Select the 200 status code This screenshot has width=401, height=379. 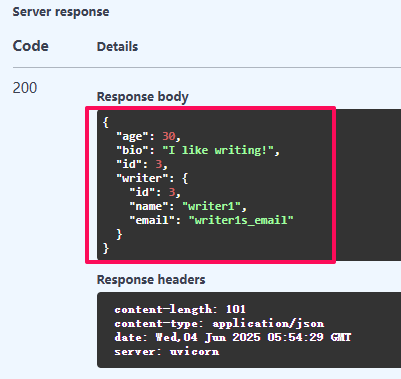(25, 88)
